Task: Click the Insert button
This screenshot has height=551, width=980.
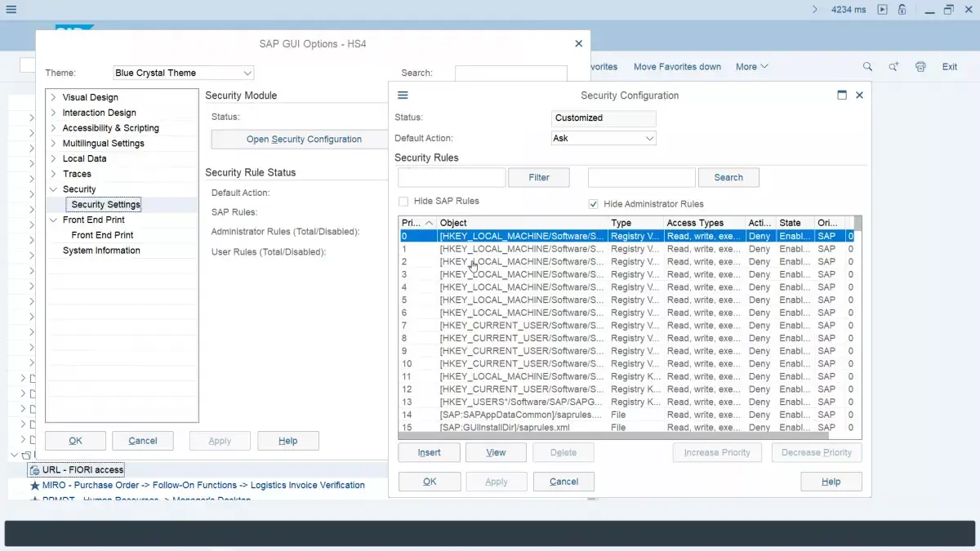Action: [x=429, y=452]
